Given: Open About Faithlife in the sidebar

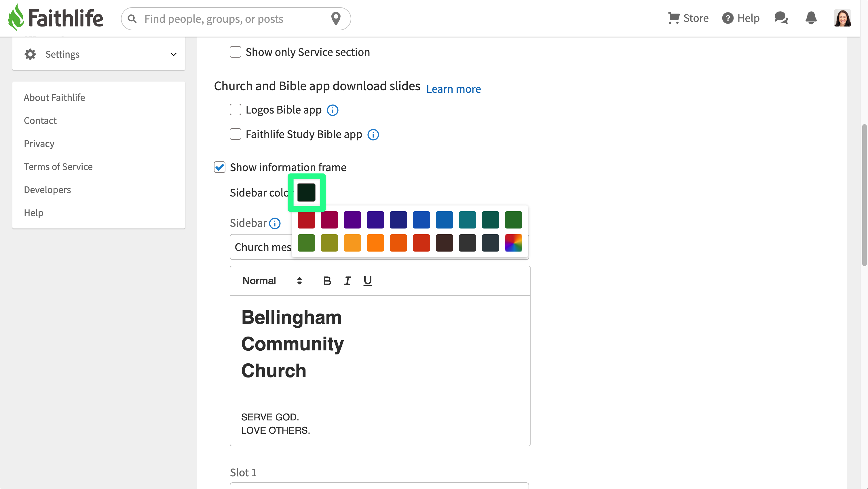Looking at the screenshot, I should click(x=54, y=97).
